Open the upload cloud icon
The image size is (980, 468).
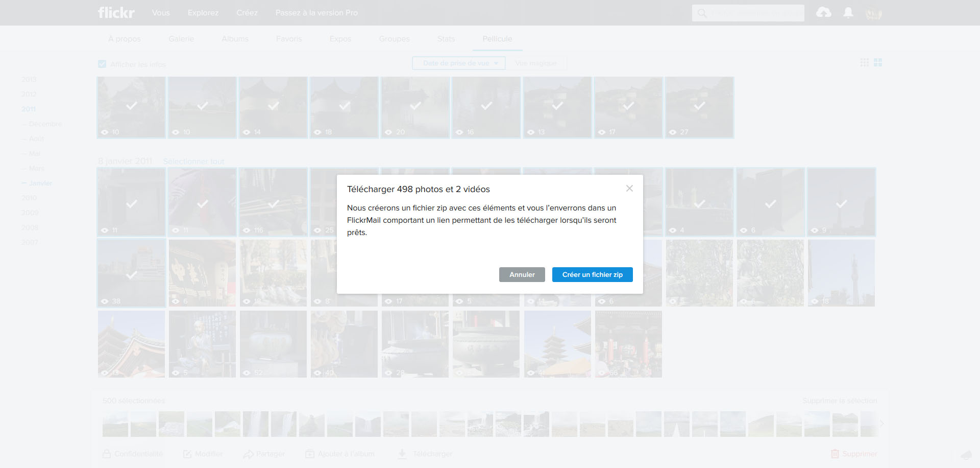[823, 12]
